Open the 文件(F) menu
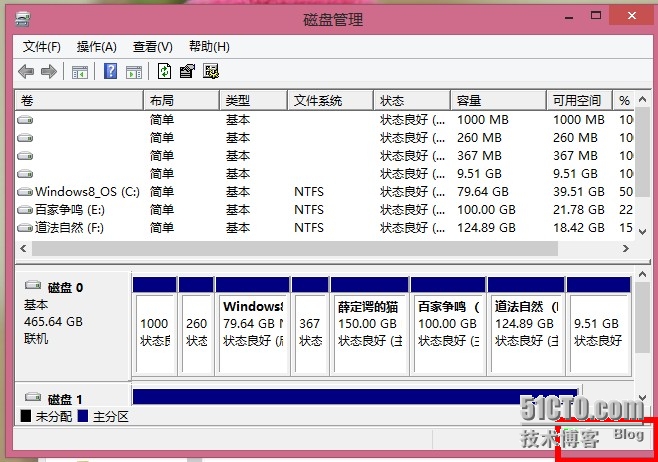This screenshot has height=462, width=658. [x=42, y=47]
